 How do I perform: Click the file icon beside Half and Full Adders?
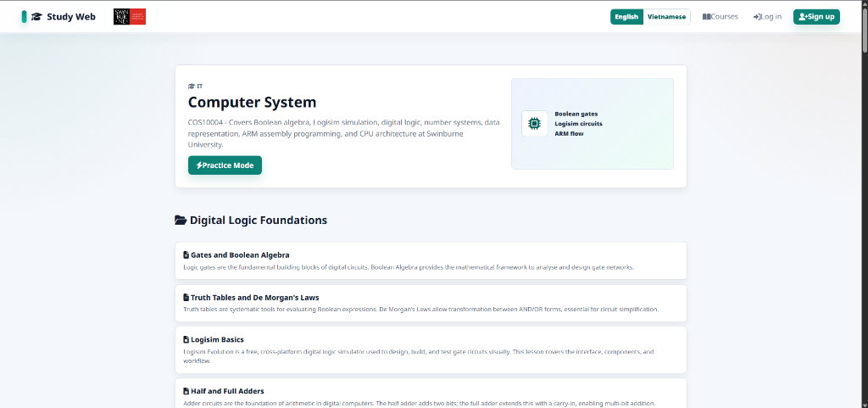point(186,391)
